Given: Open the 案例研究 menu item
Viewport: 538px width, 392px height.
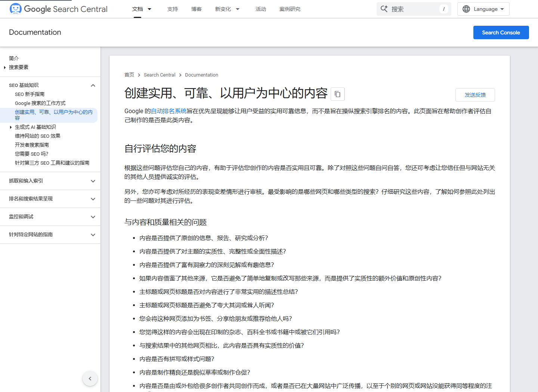Looking at the screenshot, I should coord(290,9).
